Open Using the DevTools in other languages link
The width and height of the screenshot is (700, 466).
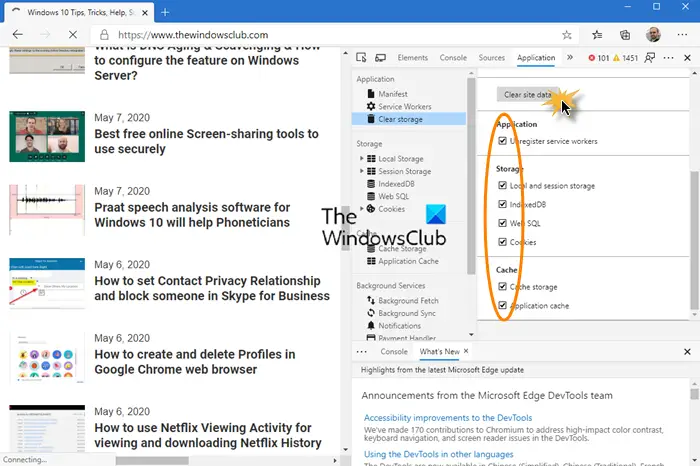pos(438,454)
